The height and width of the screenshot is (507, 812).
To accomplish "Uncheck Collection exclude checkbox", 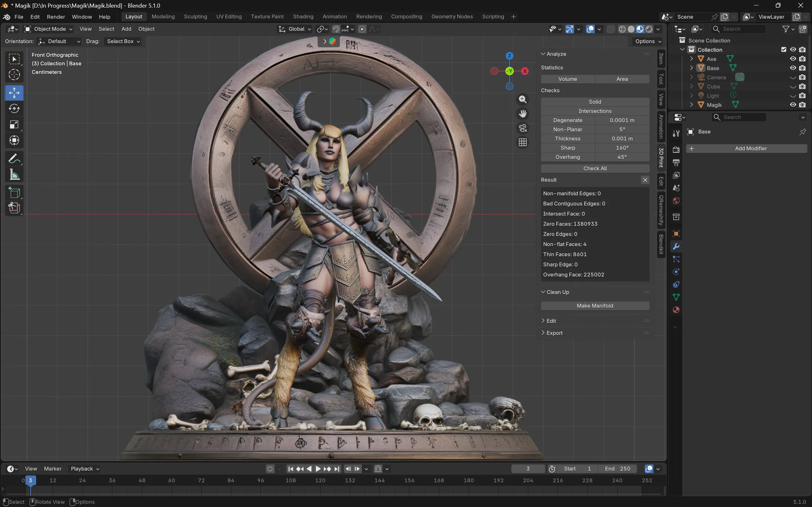I will [784, 50].
